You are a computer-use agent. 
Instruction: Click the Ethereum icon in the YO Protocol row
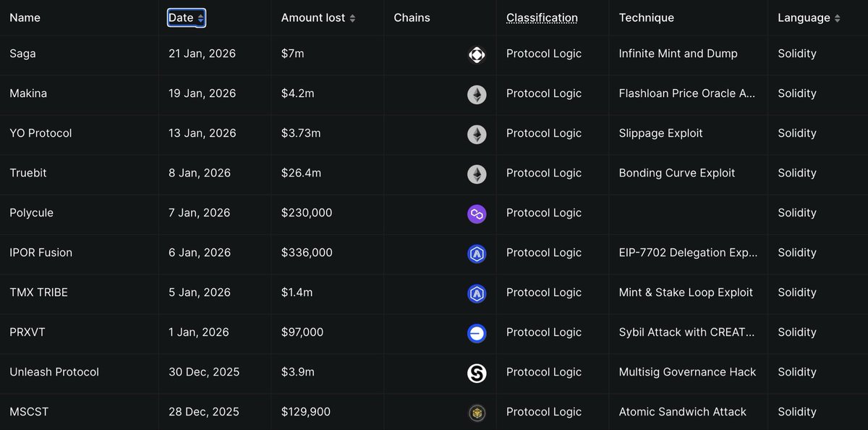pyautogui.click(x=477, y=134)
